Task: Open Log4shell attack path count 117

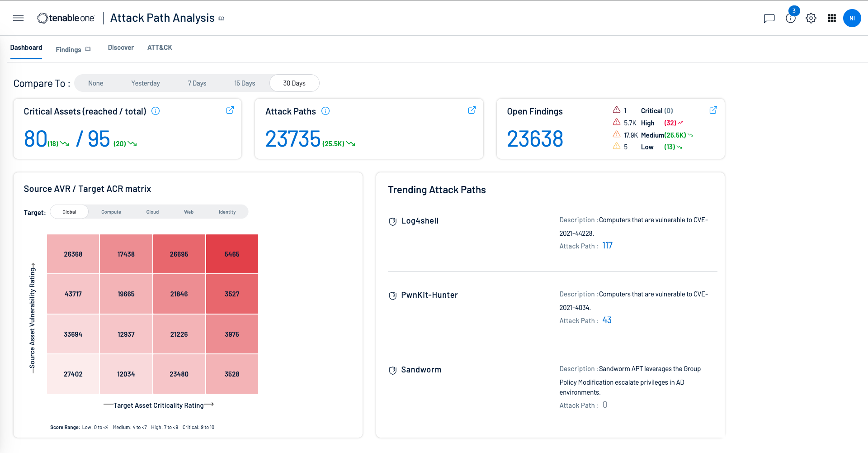Action: 607,245
